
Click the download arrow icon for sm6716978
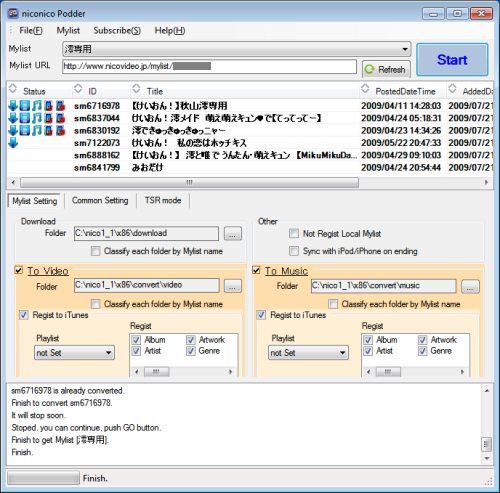pyautogui.click(x=13, y=106)
